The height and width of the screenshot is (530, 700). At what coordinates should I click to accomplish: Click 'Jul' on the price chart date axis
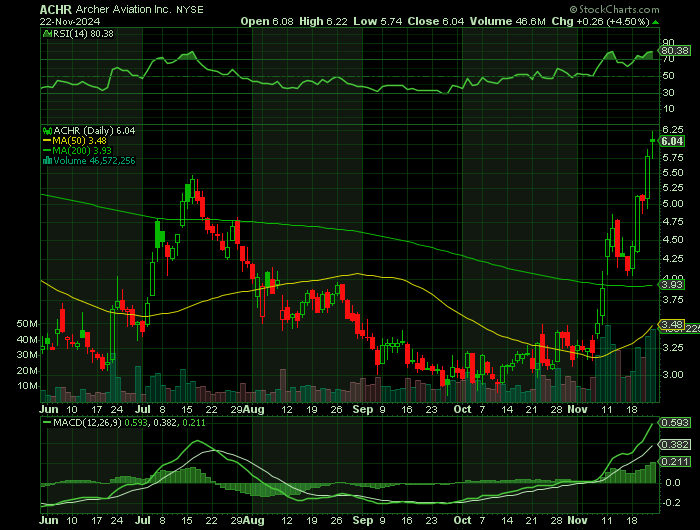pos(143,409)
